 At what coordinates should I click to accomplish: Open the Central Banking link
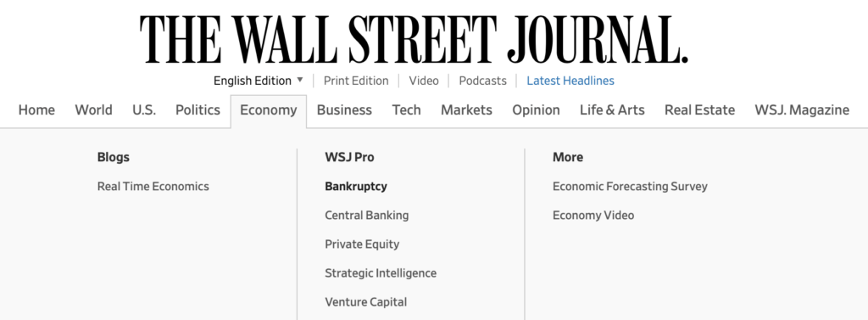click(x=367, y=216)
